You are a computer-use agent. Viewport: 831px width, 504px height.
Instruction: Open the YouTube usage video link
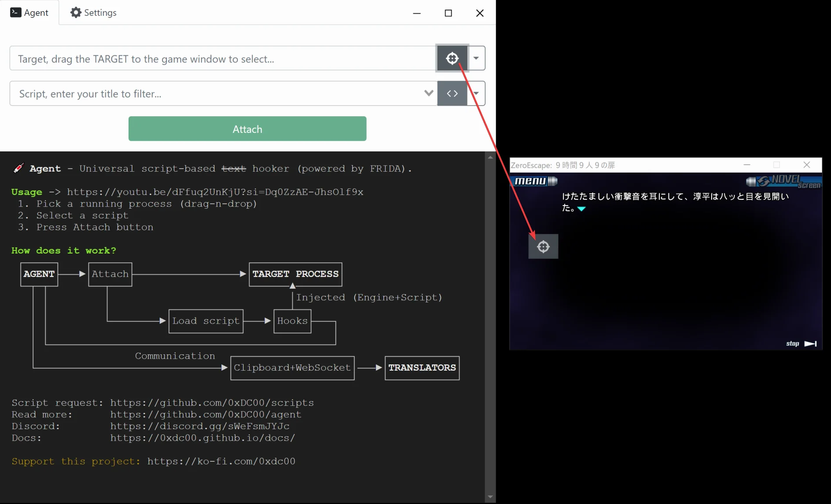pyautogui.click(x=215, y=192)
